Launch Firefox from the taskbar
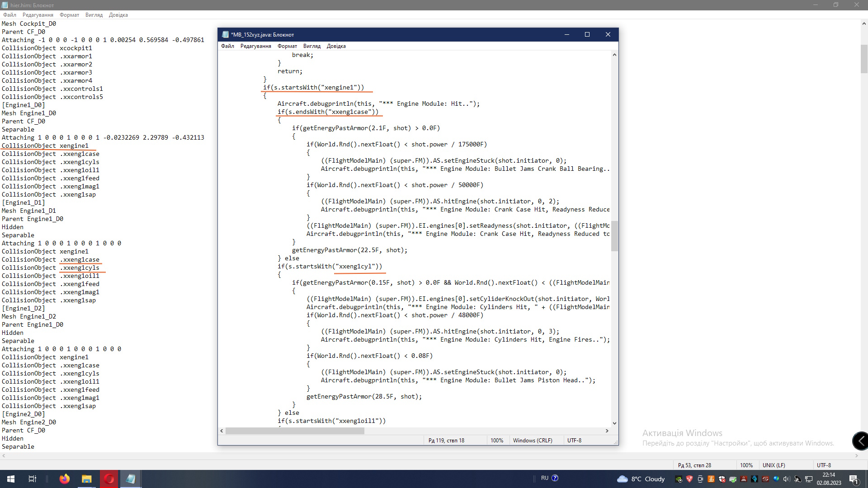This screenshot has height=488, width=868. (x=65, y=479)
